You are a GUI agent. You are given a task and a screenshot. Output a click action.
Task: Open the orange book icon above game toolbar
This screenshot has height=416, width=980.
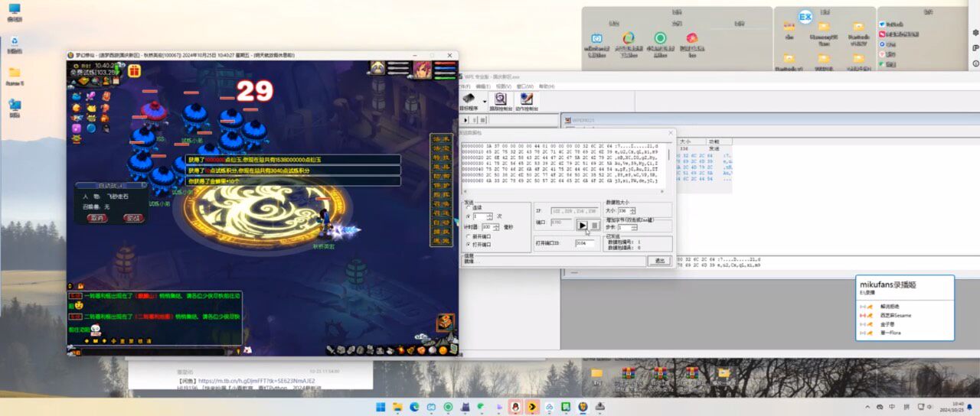[445, 322]
